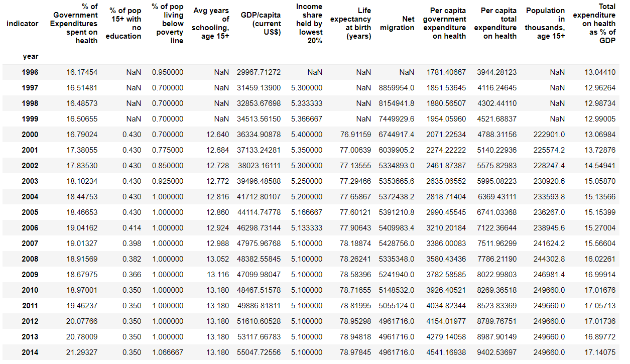
Task: Click the 2009 row label
Action: pyautogui.click(x=30, y=275)
